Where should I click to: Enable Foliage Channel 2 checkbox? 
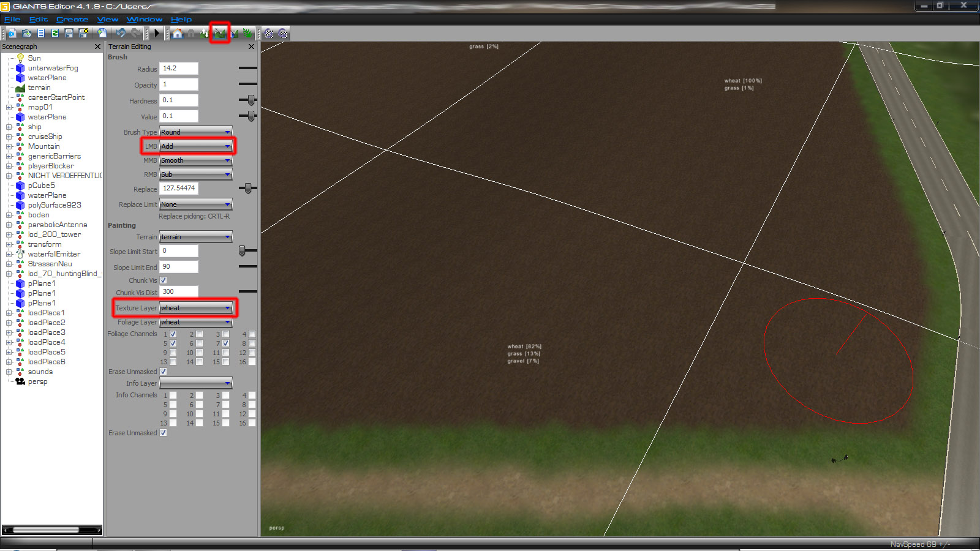click(199, 334)
